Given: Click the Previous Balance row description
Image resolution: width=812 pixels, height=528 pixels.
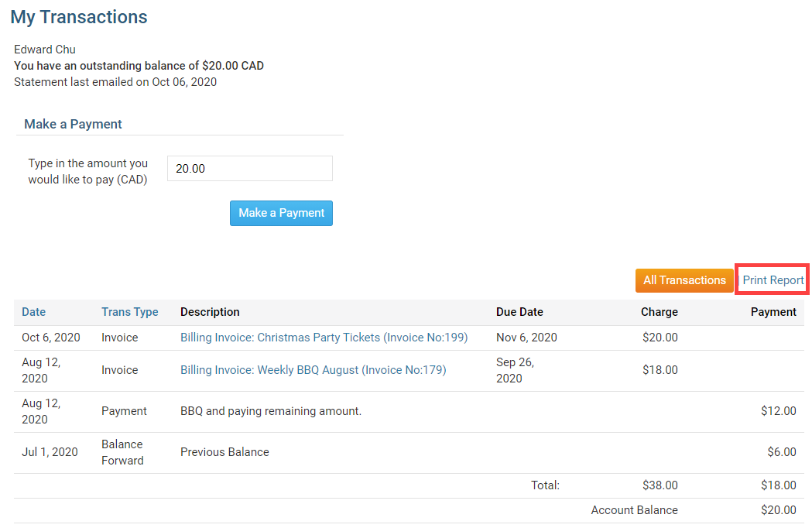Looking at the screenshot, I should 224,452.
